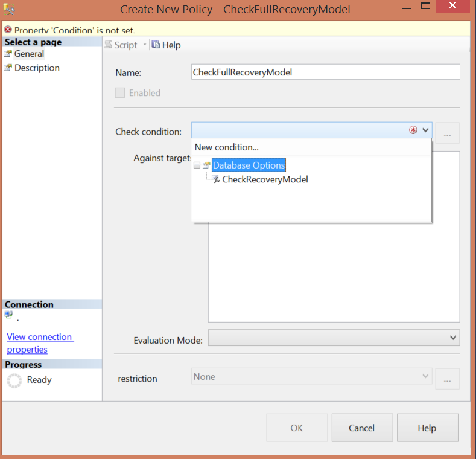The image size is (476, 459).
Task: Click the required-field asterisk icon
Action: pos(413,130)
